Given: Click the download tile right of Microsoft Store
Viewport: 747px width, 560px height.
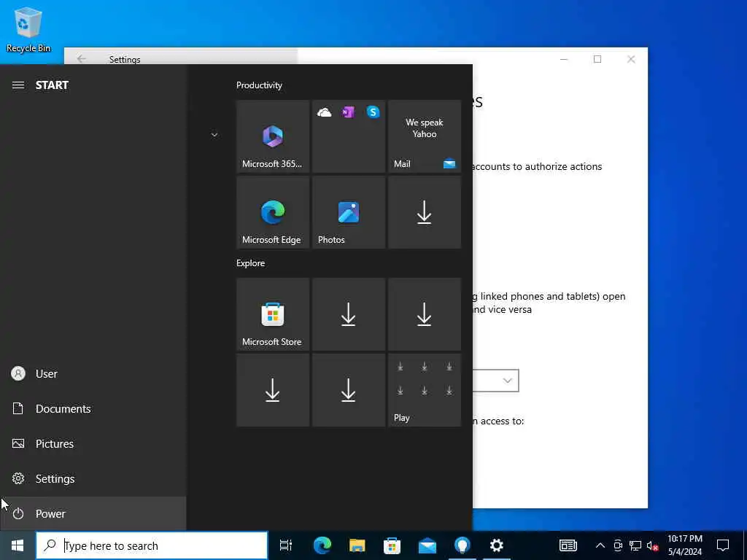Looking at the screenshot, I should (348, 314).
